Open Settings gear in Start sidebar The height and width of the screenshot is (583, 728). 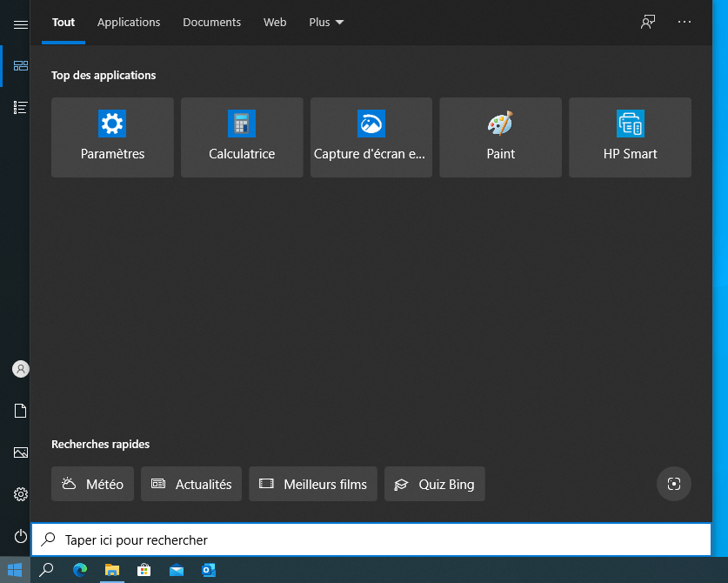[x=20, y=494]
